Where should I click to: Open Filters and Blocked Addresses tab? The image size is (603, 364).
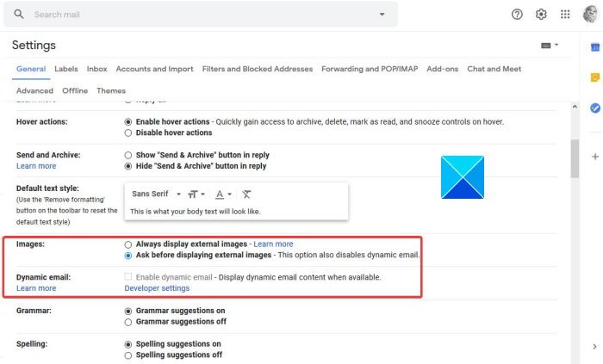point(258,69)
